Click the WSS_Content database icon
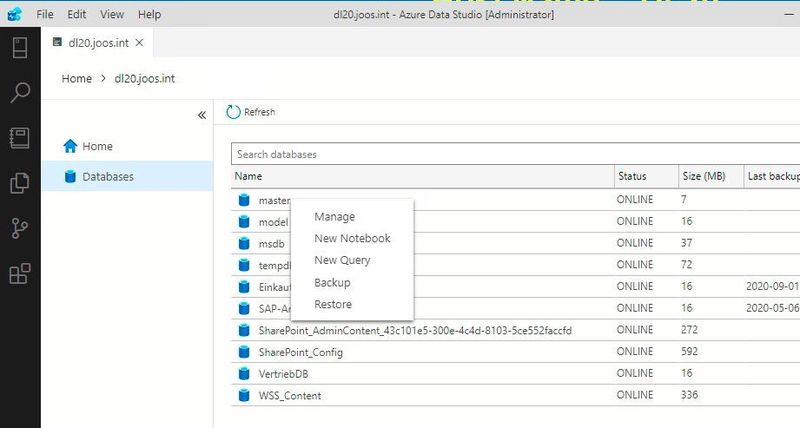 [x=244, y=395]
